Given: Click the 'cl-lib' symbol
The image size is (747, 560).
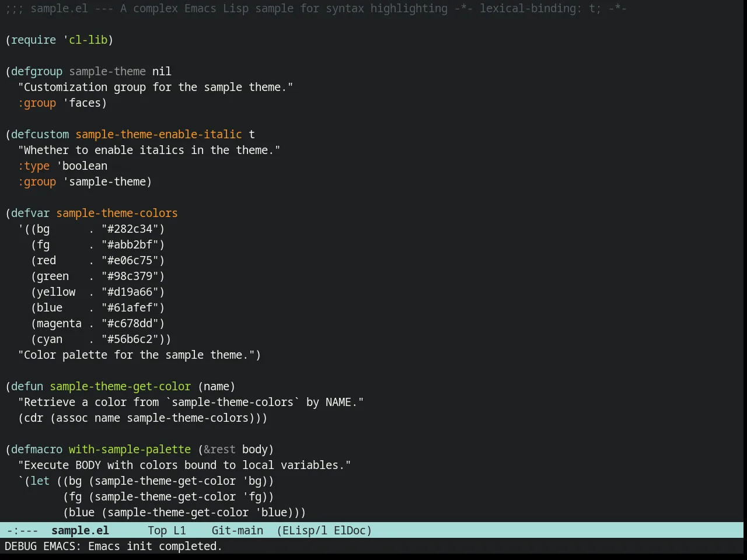Looking at the screenshot, I should (88, 40).
